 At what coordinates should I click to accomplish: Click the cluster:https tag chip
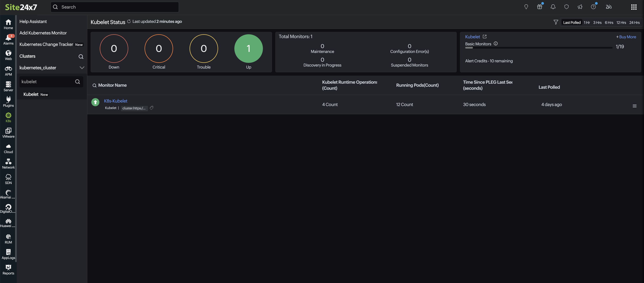[x=134, y=108]
